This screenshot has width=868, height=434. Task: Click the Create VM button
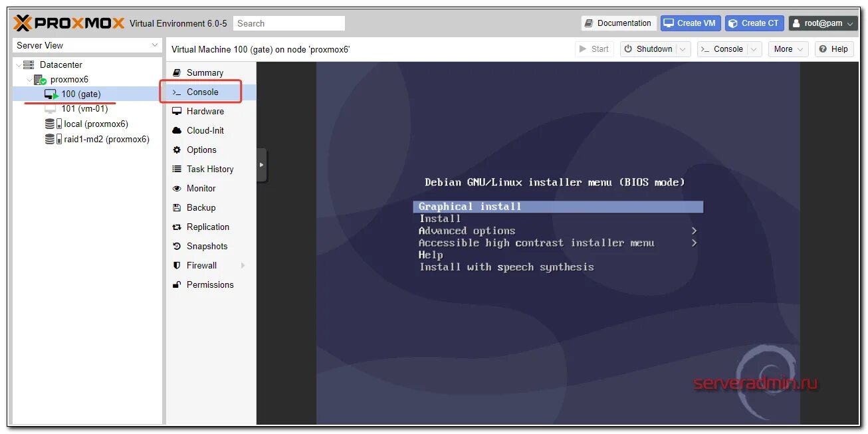pos(691,23)
